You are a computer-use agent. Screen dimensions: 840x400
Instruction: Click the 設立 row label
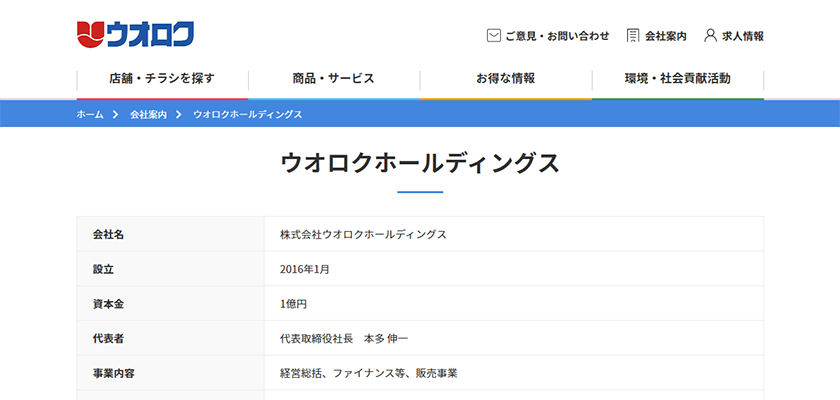point(103,269)
